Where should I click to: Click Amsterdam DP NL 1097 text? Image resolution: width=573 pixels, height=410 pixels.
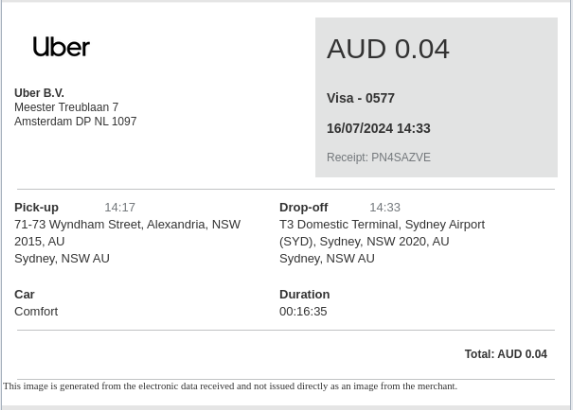coord(75,121)
